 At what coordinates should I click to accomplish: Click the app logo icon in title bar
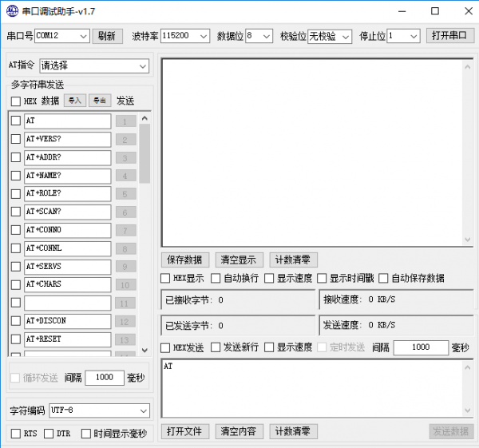[x=12, y=11]
